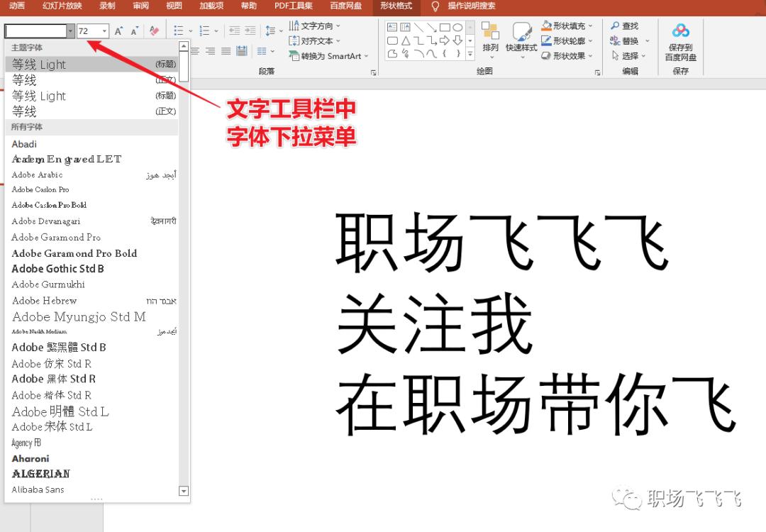Screen dimensions: 766x532
Task: Toggle center text alignment
Action: click(209, 50)
